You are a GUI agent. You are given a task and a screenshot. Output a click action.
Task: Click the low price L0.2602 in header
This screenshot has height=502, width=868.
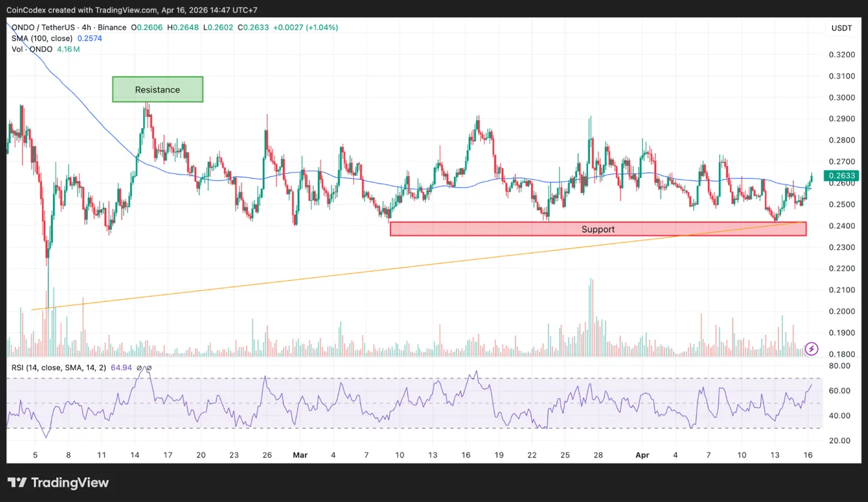point(218,27)
